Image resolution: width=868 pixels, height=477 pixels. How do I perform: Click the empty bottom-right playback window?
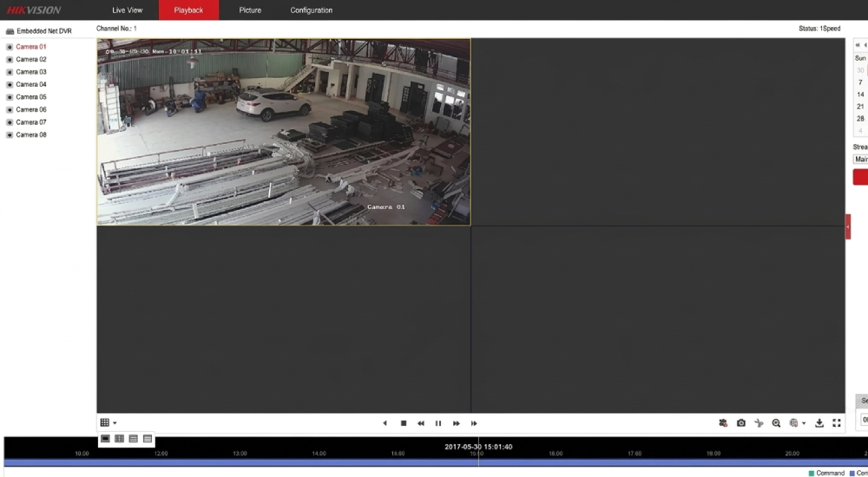click(x=658, y=319)
